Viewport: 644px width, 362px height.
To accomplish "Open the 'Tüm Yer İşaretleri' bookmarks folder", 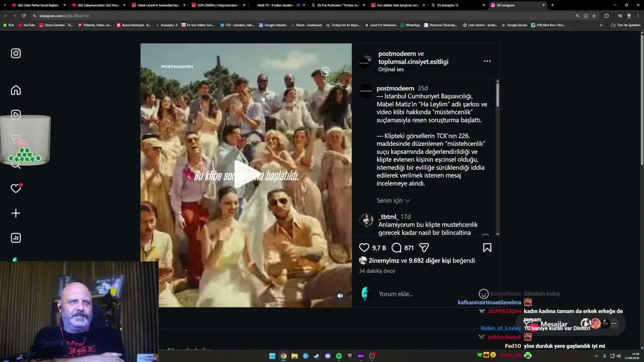I will 625,25.
